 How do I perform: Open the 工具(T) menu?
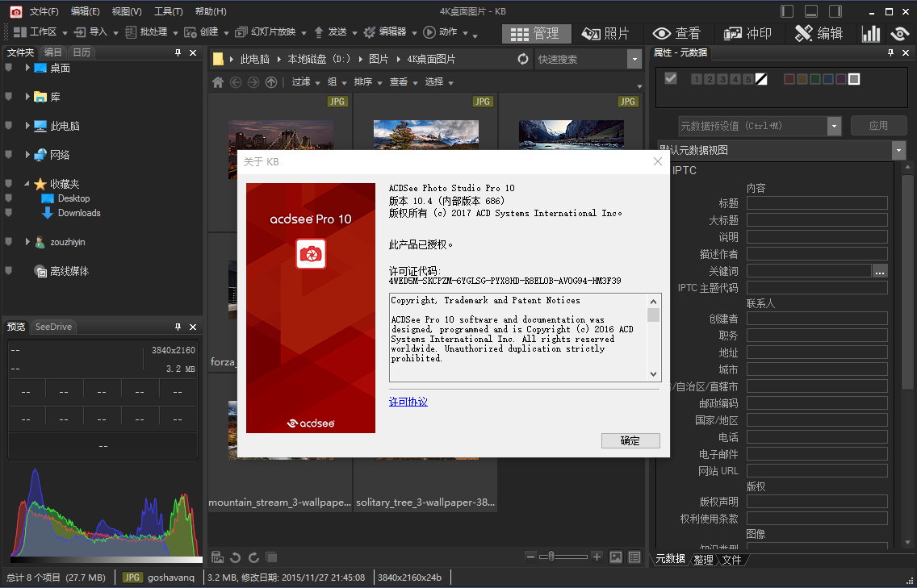(168, 11)
